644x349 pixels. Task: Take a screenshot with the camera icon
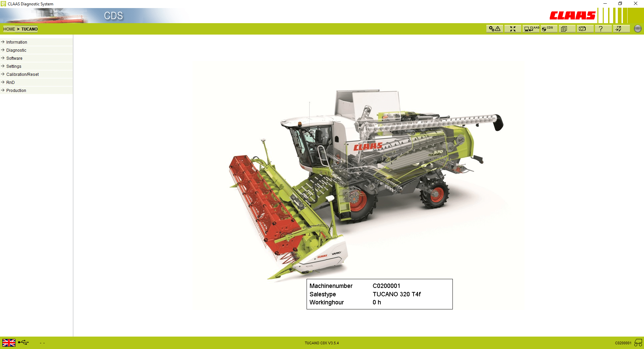click(x=582, y=29)
